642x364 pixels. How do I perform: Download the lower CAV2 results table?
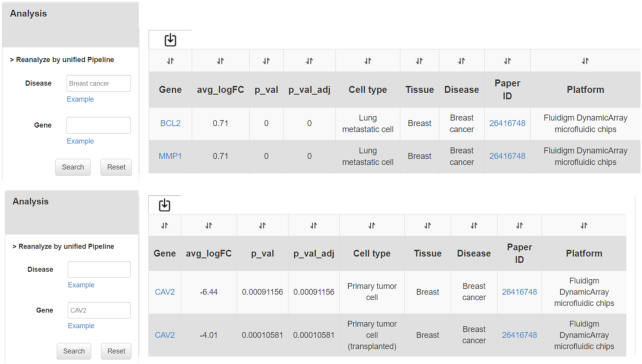(165, 205)
